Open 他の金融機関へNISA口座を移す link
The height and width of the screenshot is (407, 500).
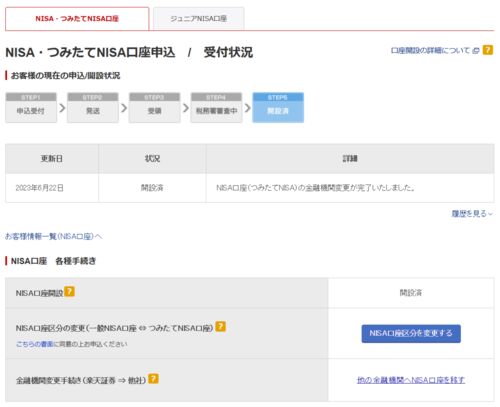[x=411, y=380]
